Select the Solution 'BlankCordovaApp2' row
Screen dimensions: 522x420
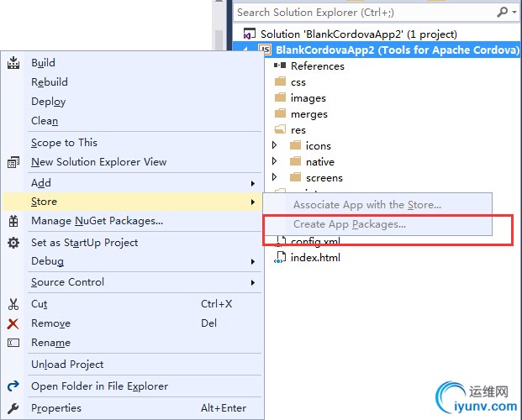pyautogui.click(x=377, y=34)
